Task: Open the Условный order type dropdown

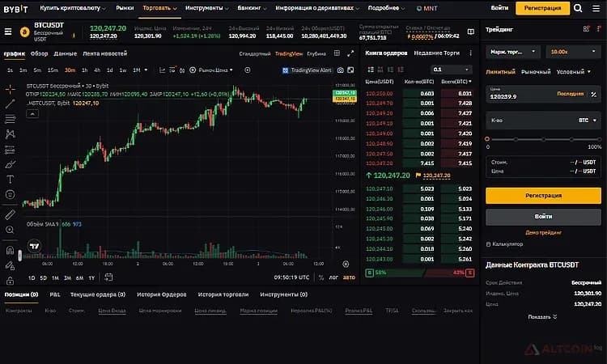Action: 573,71
